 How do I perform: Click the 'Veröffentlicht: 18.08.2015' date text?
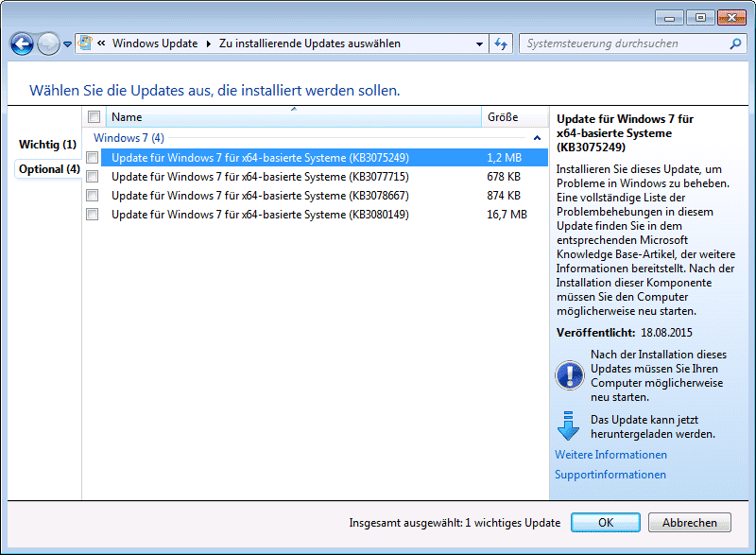click(624, 333)
